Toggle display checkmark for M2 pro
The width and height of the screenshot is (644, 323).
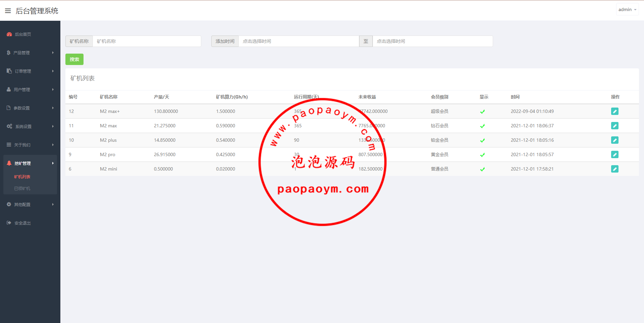pos(482,155)
